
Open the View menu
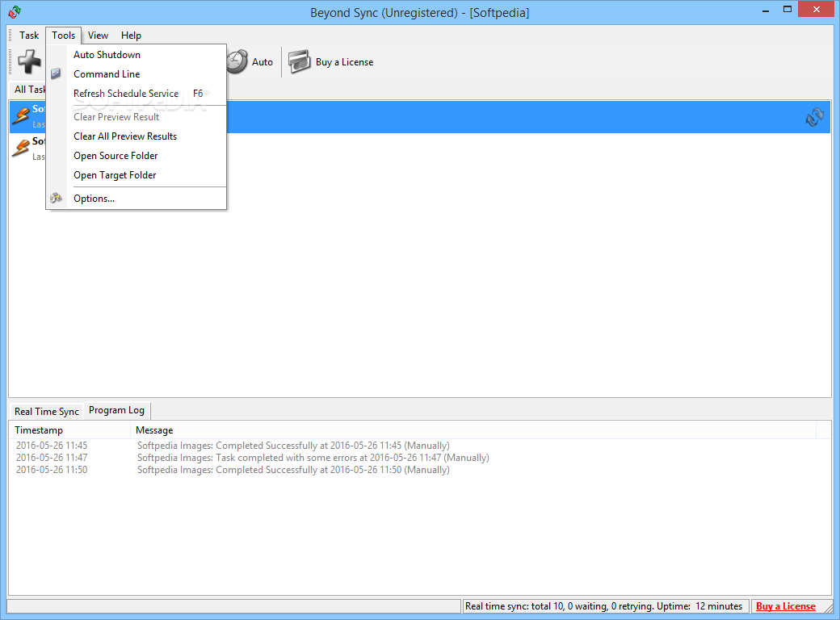pyautogui.click(x=98, y=36)
